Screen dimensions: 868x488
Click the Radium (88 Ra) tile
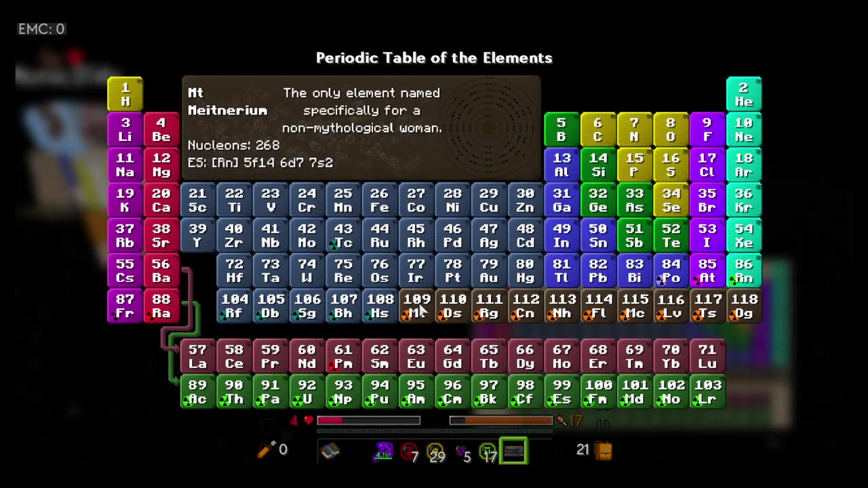[x=161, y=306]
